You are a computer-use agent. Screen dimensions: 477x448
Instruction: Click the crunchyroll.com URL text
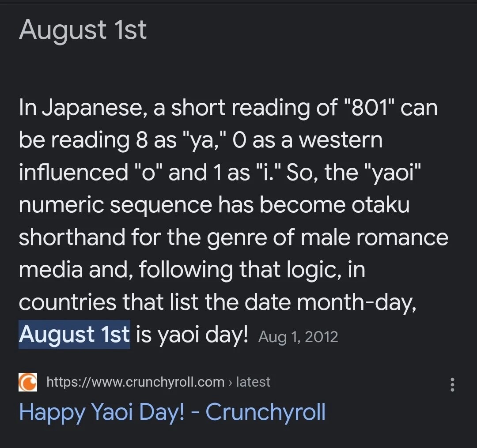(x=135, y=382)
